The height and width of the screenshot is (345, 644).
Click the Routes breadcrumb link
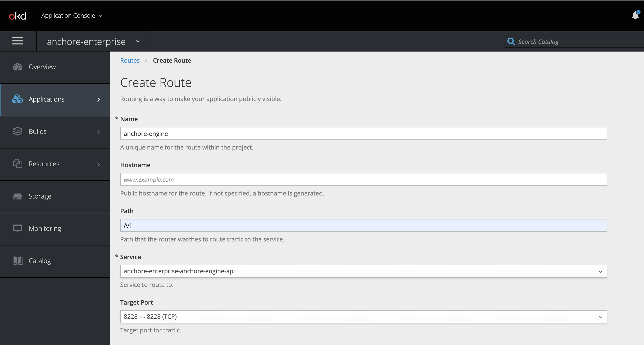tap(130, 60)
